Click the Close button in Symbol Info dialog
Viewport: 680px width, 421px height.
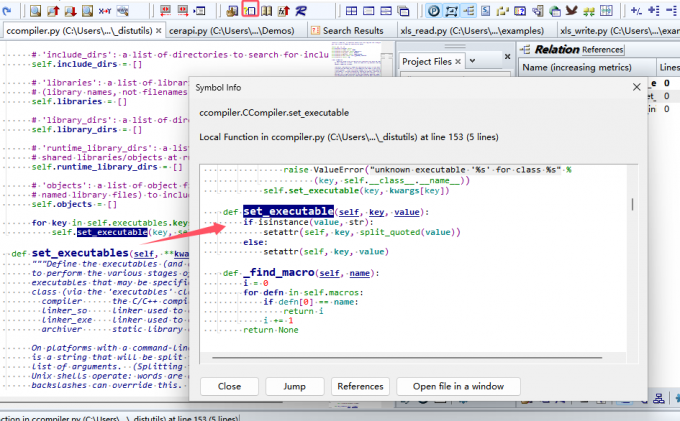pos(229,386)
